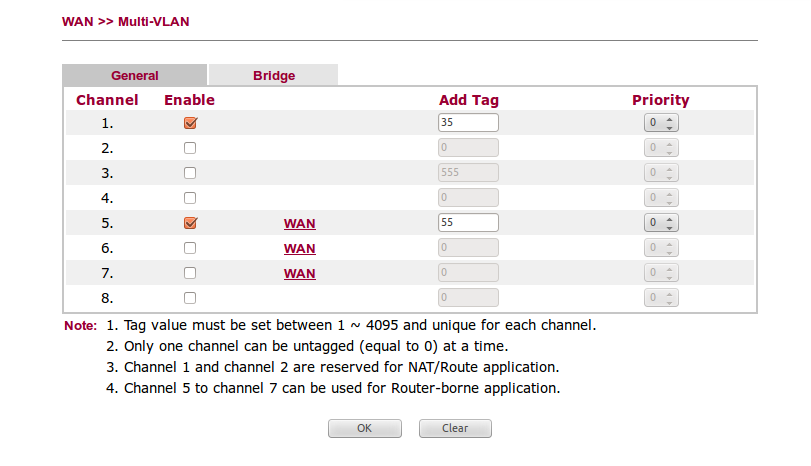This screenshot has width=811, height=466.
Task: Open Priority dropdown for channel 1
Action: [x=661, y=123]
